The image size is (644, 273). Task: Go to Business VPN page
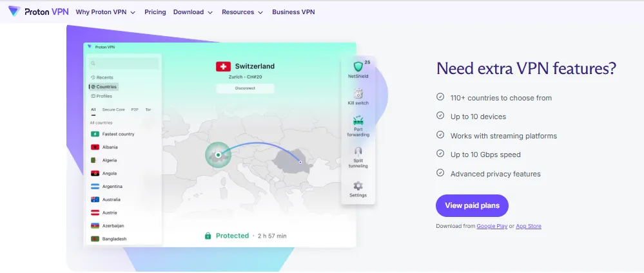point(293,12)
